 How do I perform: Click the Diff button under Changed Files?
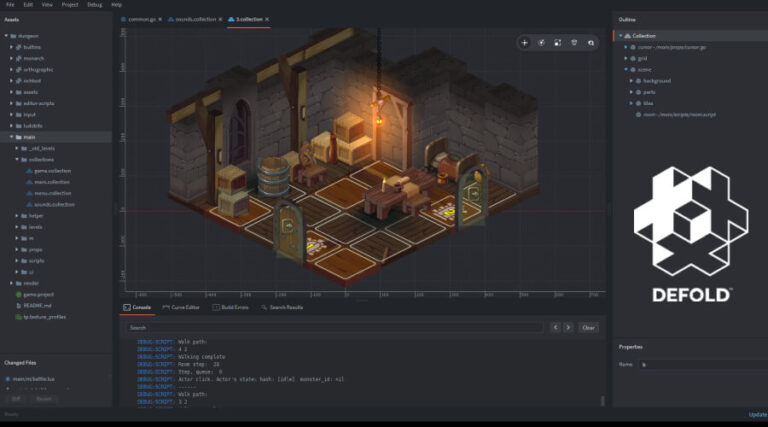16,399
